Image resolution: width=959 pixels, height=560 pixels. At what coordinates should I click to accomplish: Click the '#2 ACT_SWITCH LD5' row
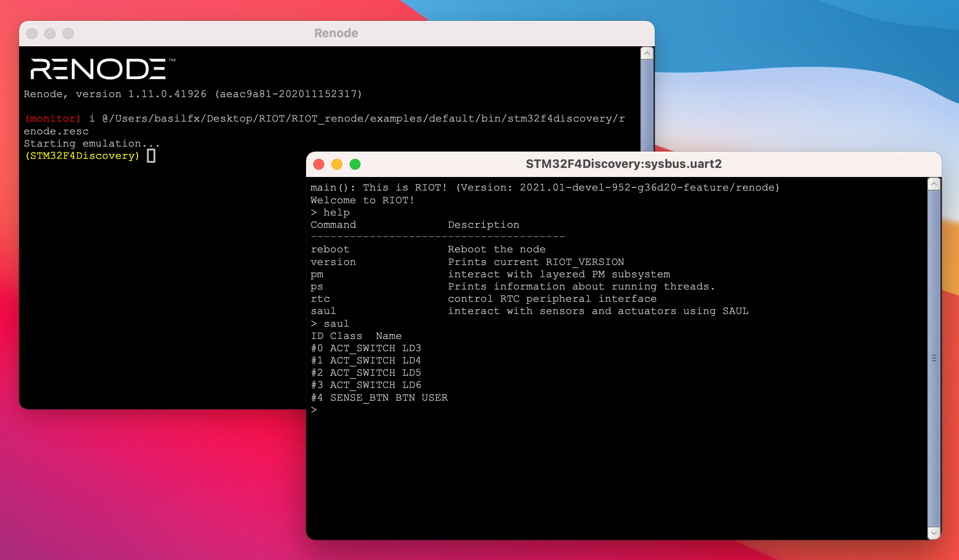(366, 373)
